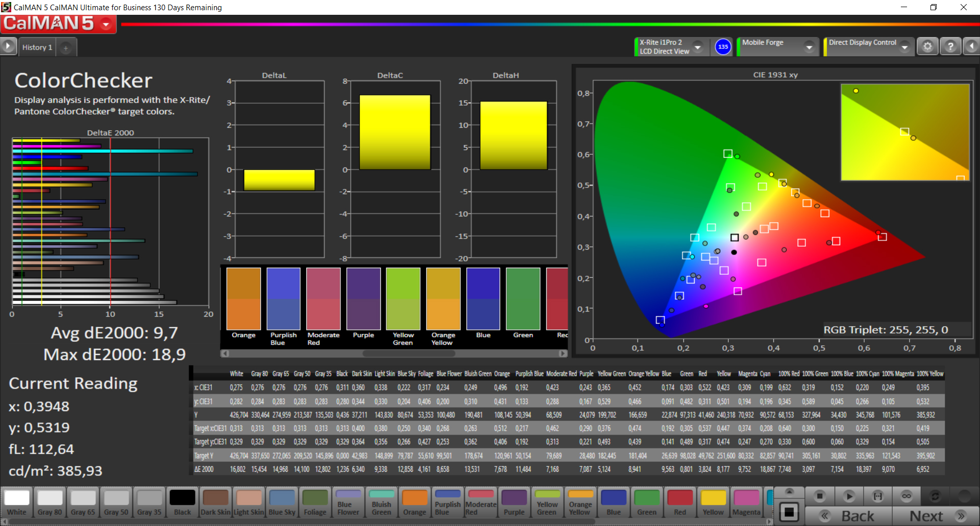Select the Black patch
The height and width of the screenshot is (526, 980).
[182, 503]
